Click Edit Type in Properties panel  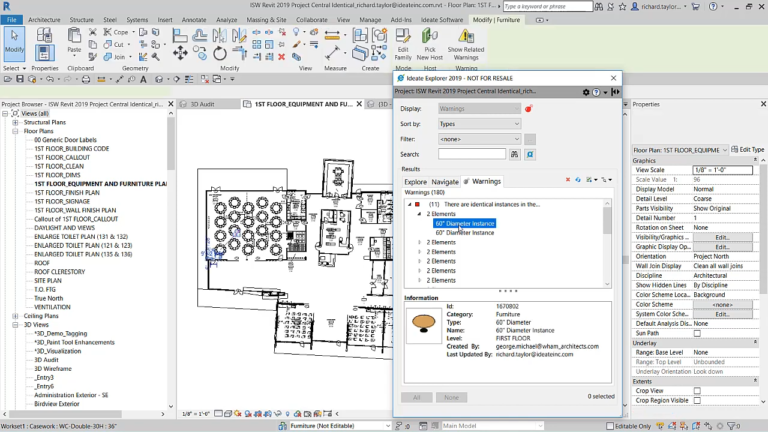(x=747, y=149)
